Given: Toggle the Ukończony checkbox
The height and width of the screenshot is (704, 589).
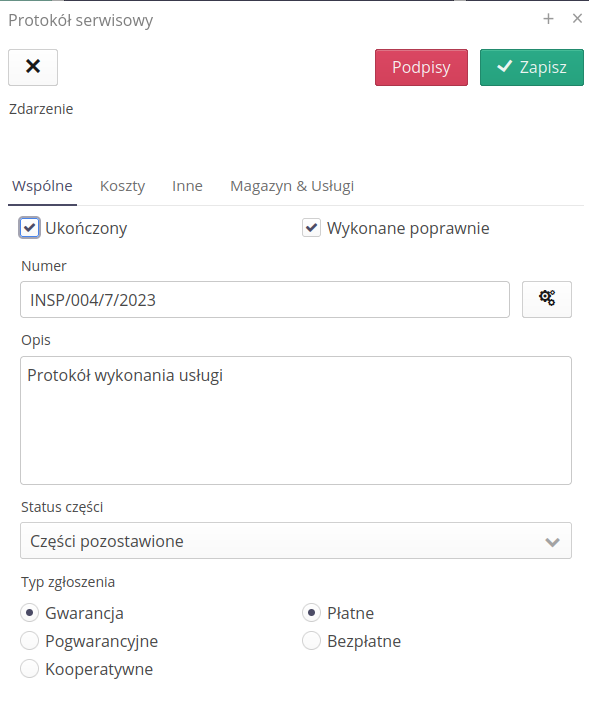Looking at the screenshot, I should tap(30, 228).
